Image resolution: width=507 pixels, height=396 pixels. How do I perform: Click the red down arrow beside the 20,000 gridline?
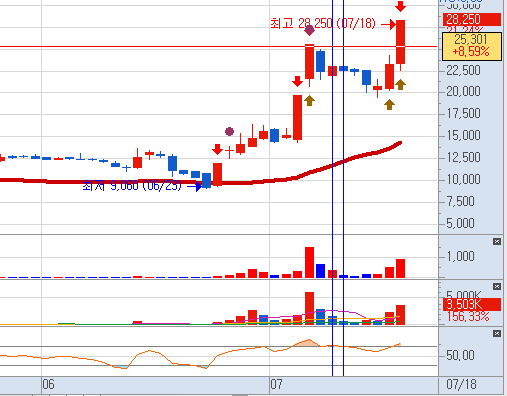(x=297, y=81)
